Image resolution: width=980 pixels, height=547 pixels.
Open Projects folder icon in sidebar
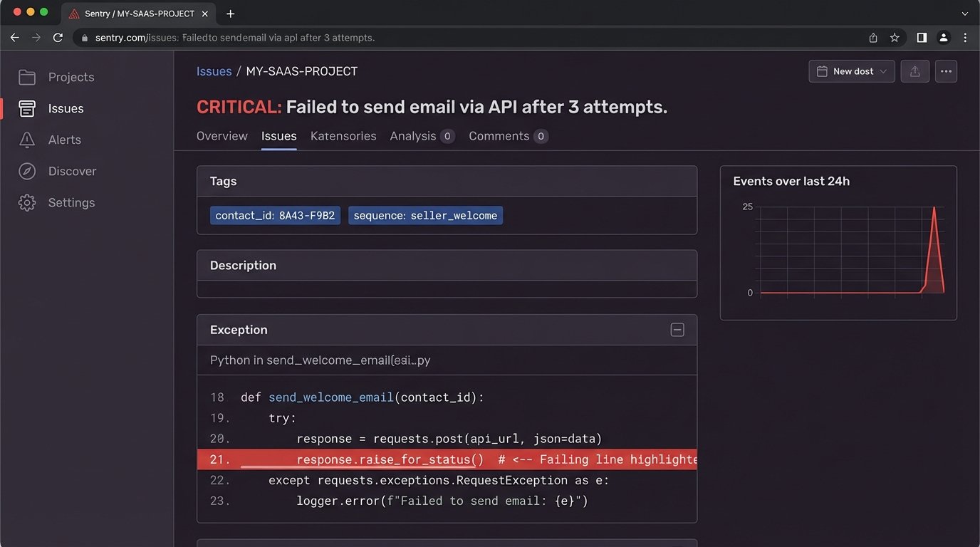coord(27,77)
